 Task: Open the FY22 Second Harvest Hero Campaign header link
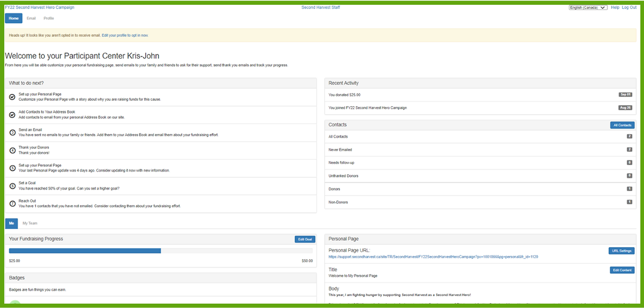(39, 7)
